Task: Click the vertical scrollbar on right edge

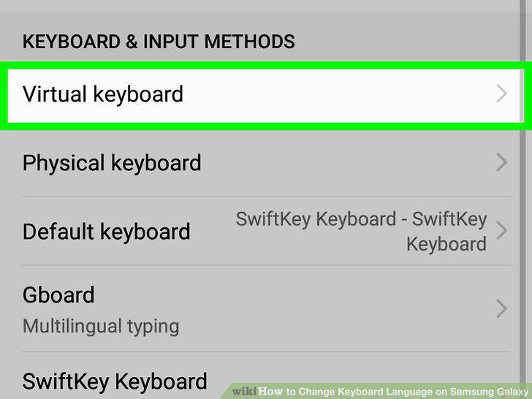Action: [x=522, y=199]
